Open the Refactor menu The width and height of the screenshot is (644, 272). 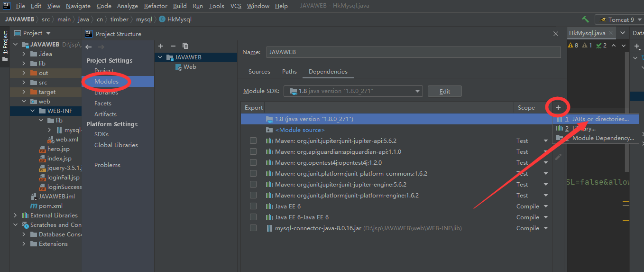pyautogui.click(x=156, y=6)
